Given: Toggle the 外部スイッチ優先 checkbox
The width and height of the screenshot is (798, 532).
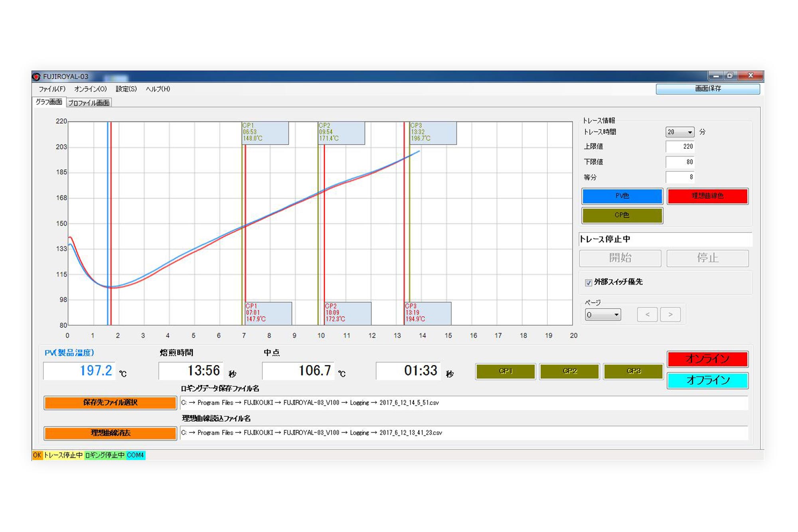Looking at the screenshot, I should [589, 283].
